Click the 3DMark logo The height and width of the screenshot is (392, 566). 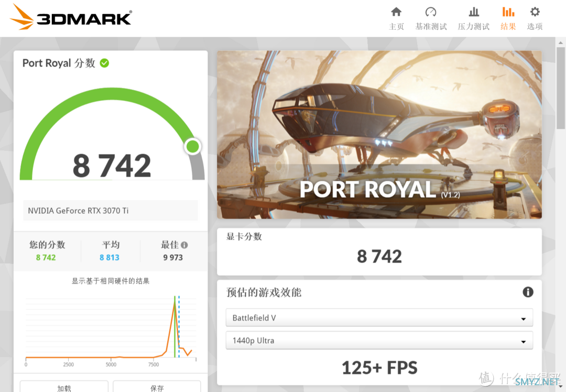[x=71, y=17]
